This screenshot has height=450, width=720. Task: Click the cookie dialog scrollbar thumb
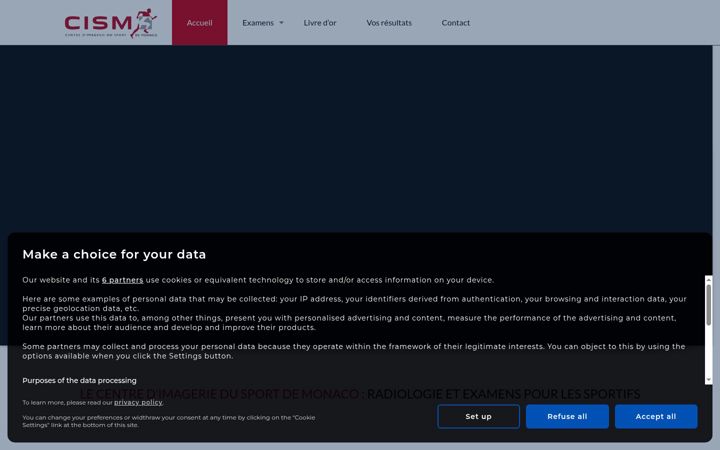point(709,305)
